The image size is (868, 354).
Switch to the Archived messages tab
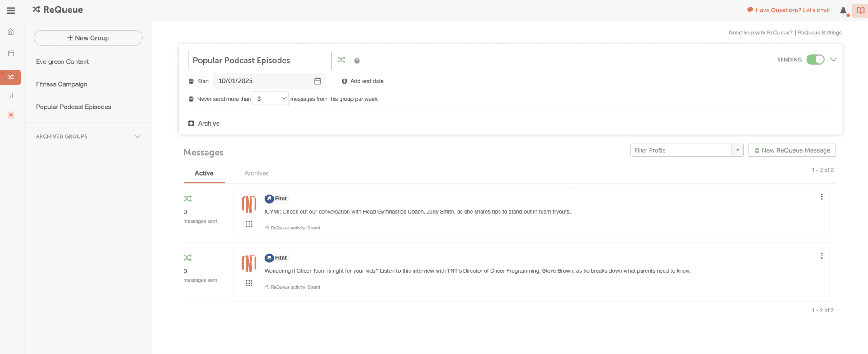point(257,173)
